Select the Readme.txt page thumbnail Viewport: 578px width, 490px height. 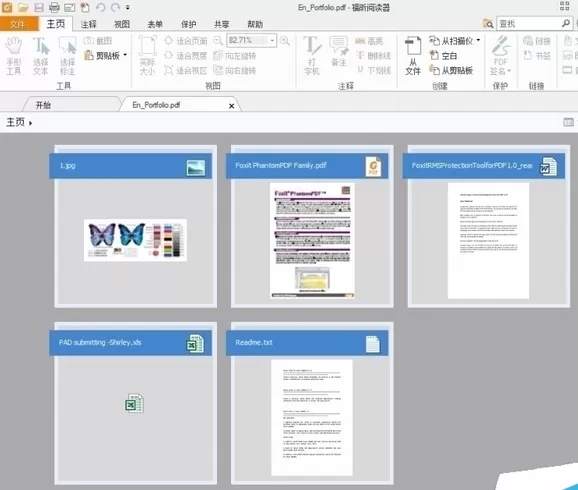click(312, 417)
